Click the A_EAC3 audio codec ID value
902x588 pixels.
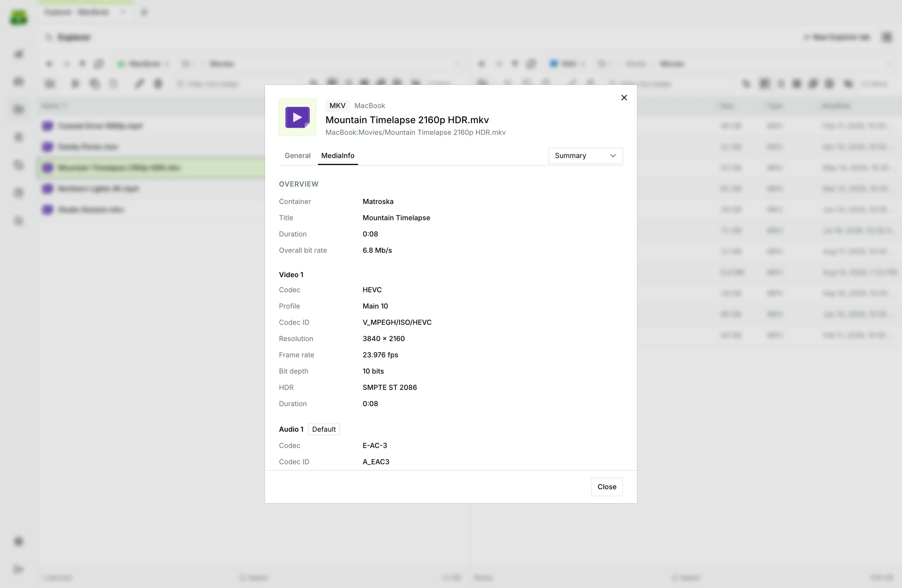pyautogui.click(x=375, y=462)
